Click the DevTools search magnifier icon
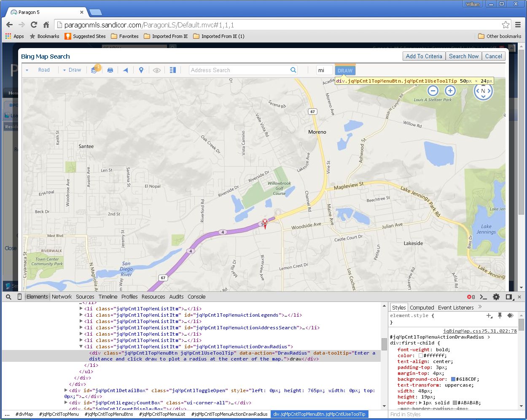527x420 pixels. [8, 297]
